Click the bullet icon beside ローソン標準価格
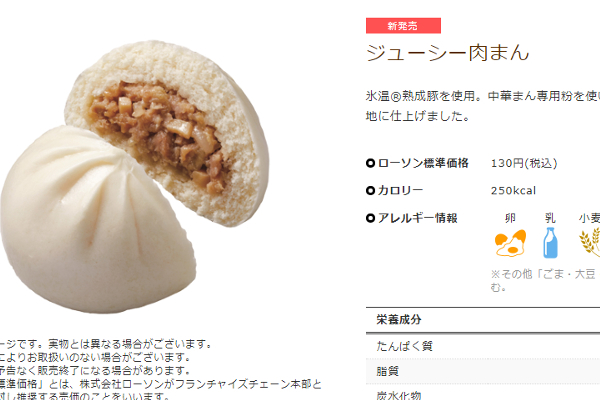Image resolution: width=600 pixels, height=400 pixels. coord(370,163)
